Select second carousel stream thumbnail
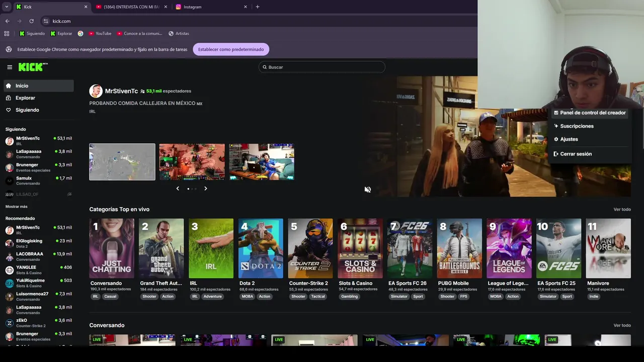 click(x=192, y=162)
